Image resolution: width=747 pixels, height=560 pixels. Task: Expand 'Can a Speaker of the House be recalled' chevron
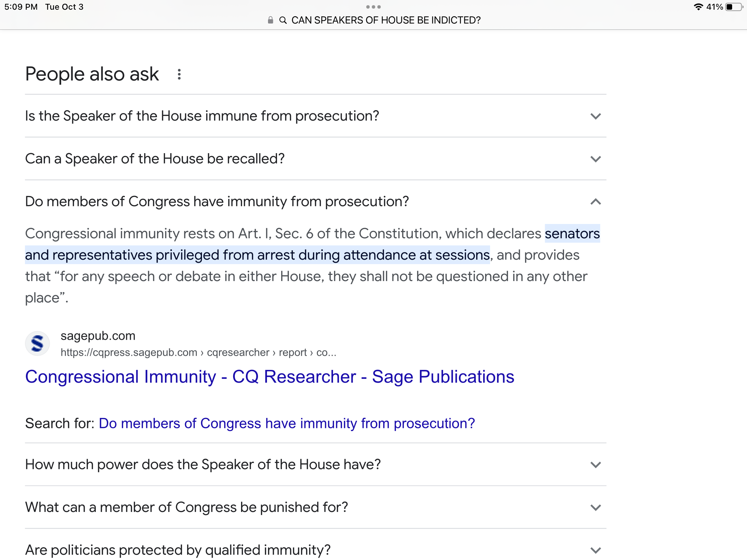coord(596,159)
